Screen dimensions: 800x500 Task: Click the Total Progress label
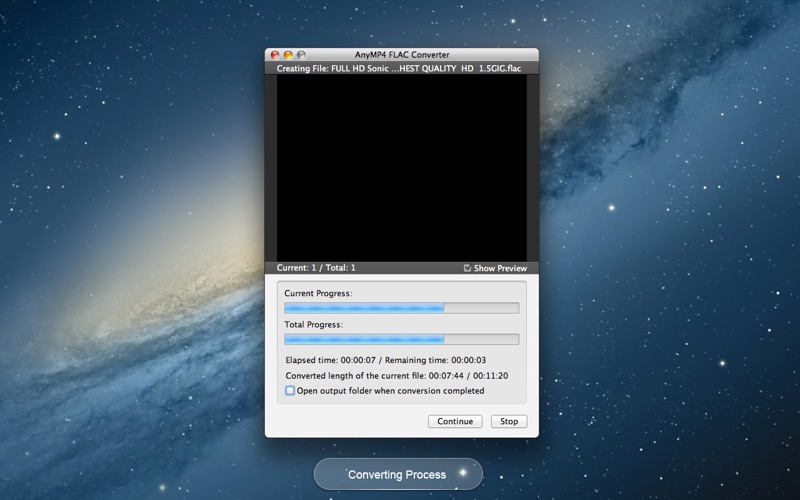[x=314, y=324]
